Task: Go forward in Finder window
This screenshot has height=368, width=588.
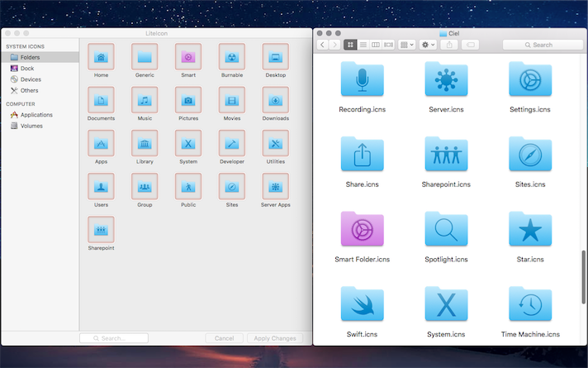Action: pyautogui.click(x=334, y=45)
